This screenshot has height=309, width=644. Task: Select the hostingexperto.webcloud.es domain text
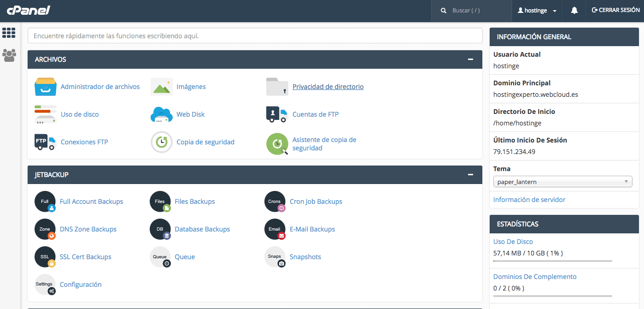tap(535, 95)
